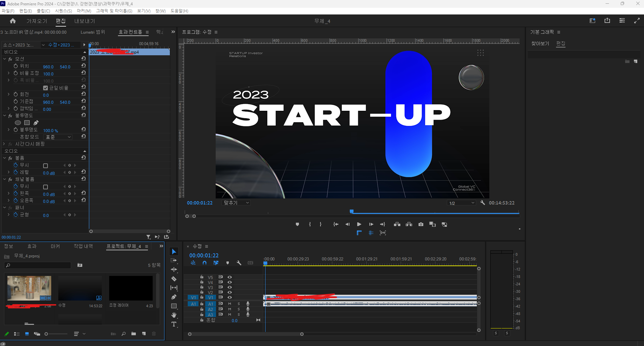The image size is (644, 346).
Task: Select the Type tool
Action: (x=174, y=324)
